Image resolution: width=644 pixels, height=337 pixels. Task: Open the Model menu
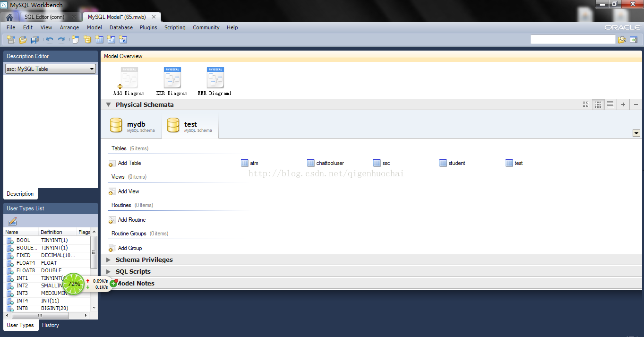(x=94, y=27)
